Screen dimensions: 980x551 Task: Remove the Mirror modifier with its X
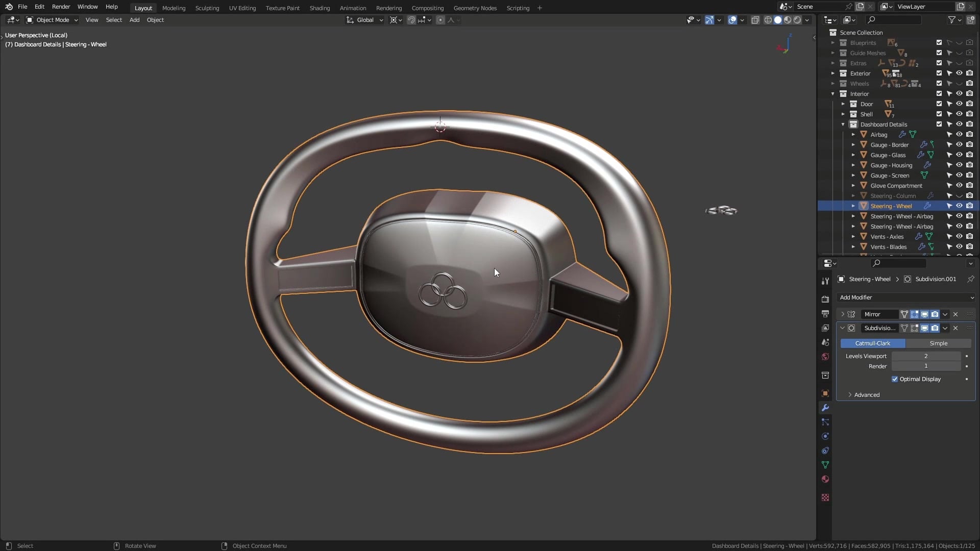(955, 314)
